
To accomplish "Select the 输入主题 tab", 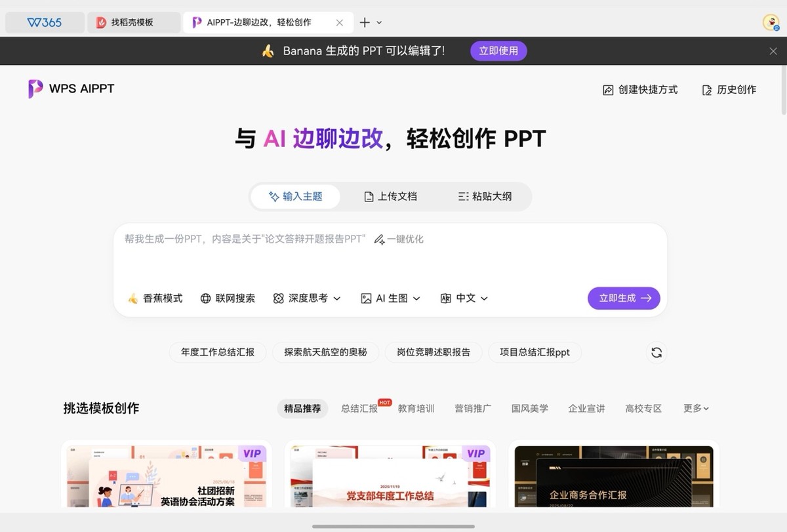I will pos(296,196).
